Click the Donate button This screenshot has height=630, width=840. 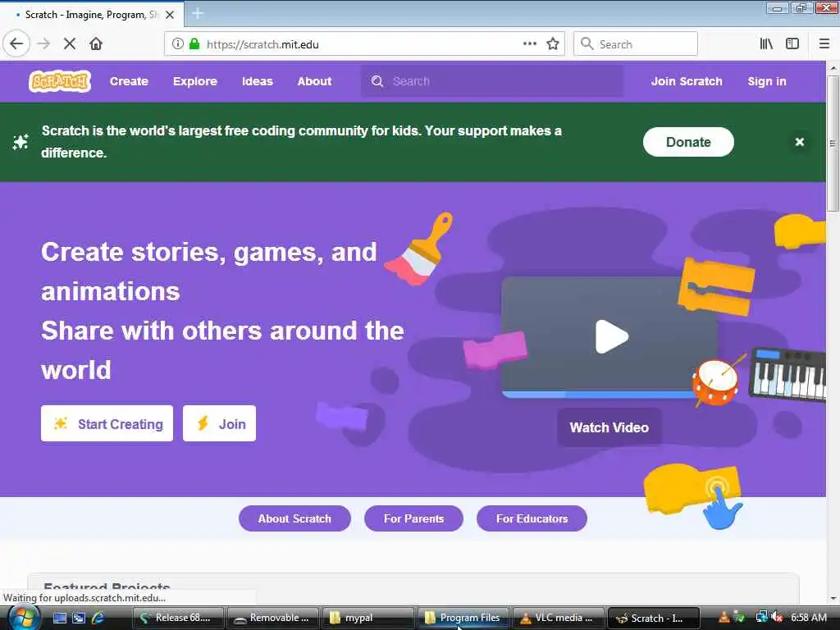pyautogui.click(x=688, y=142)
